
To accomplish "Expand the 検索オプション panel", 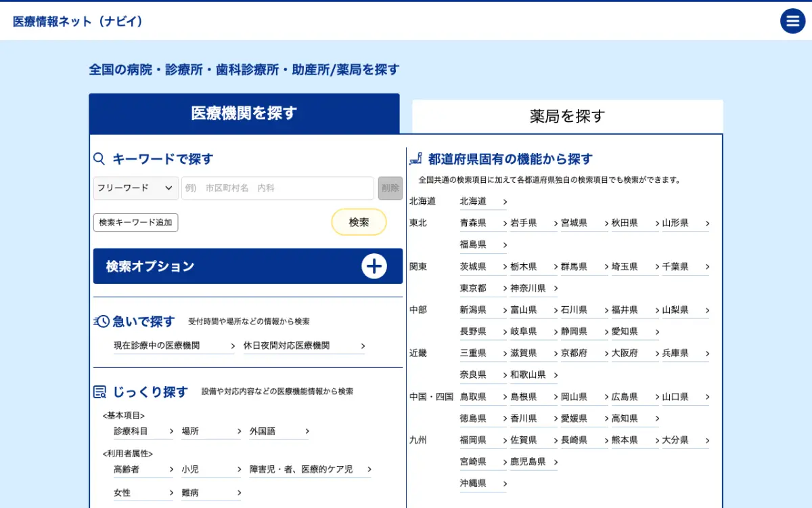I will point(248,266).
